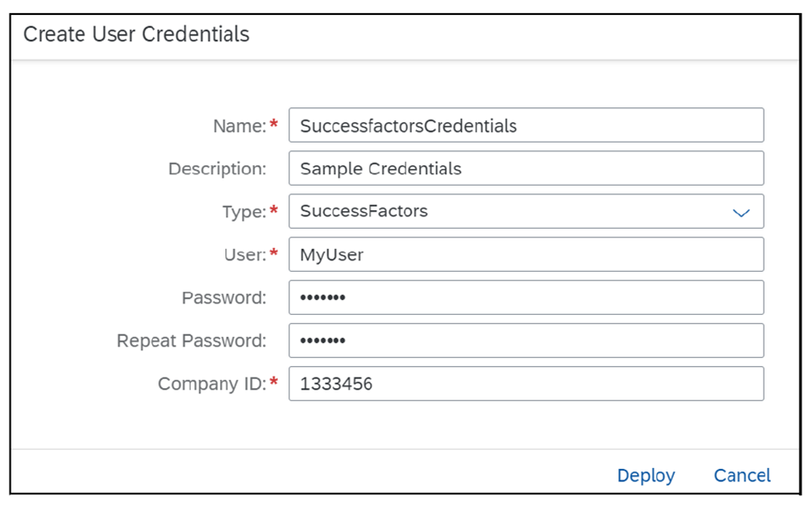Viewport: 812px width, 505px height.
Task: Click the Password label text
Action: tap(223, 298)
